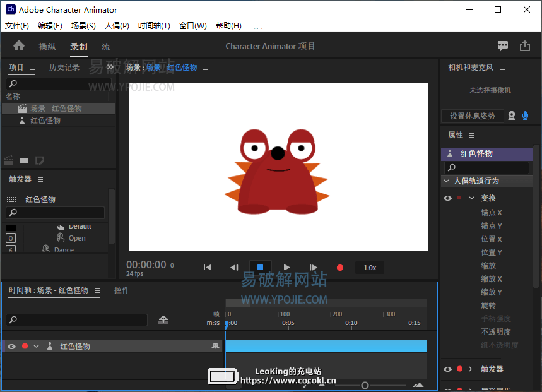
Task: Open the 编辑(E) menu
Action: (x=50, y=26)
